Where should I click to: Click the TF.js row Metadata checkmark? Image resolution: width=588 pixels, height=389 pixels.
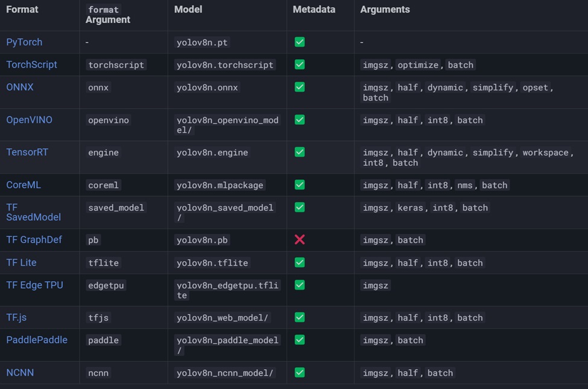(300, 317)
